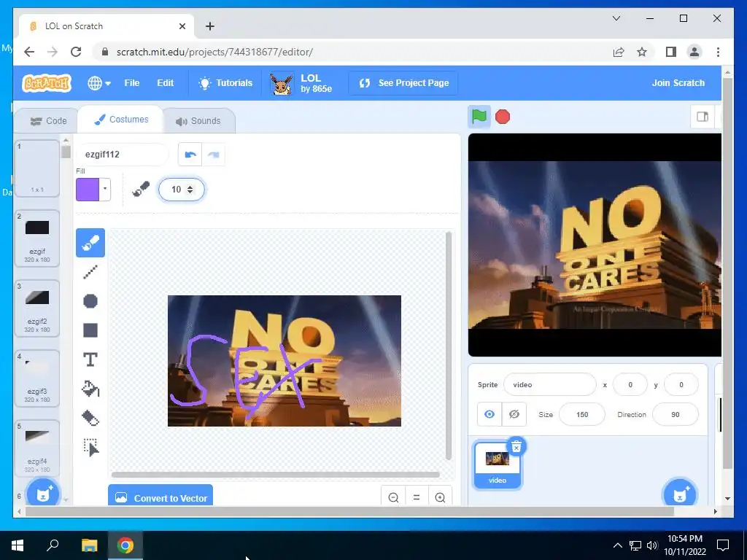Hide the sprite with crossed-eye icon
This screenshot has width=747, height=560.
click(514, 414)
